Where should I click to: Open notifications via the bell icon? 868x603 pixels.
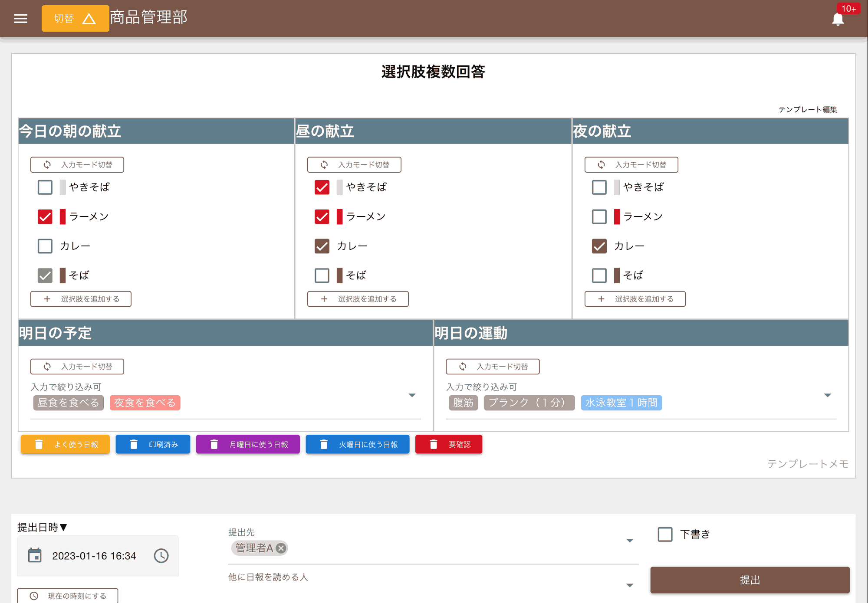click(x=837, y=19)
